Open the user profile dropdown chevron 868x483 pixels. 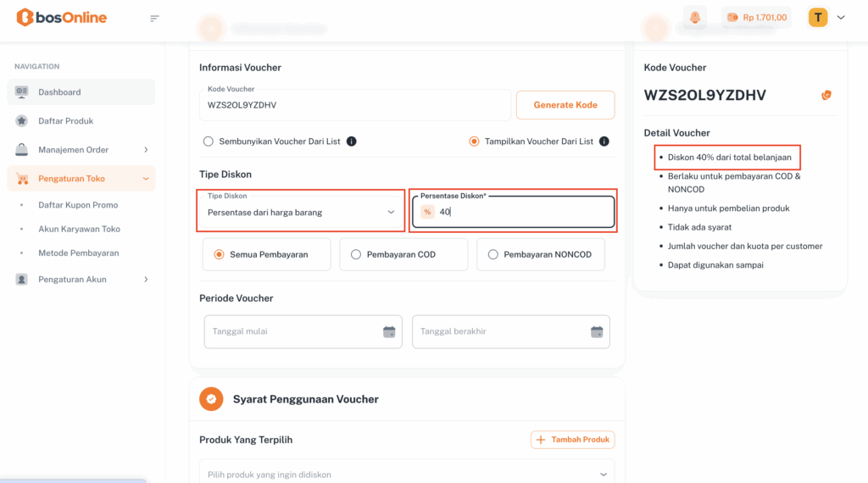tap(841, 18)
